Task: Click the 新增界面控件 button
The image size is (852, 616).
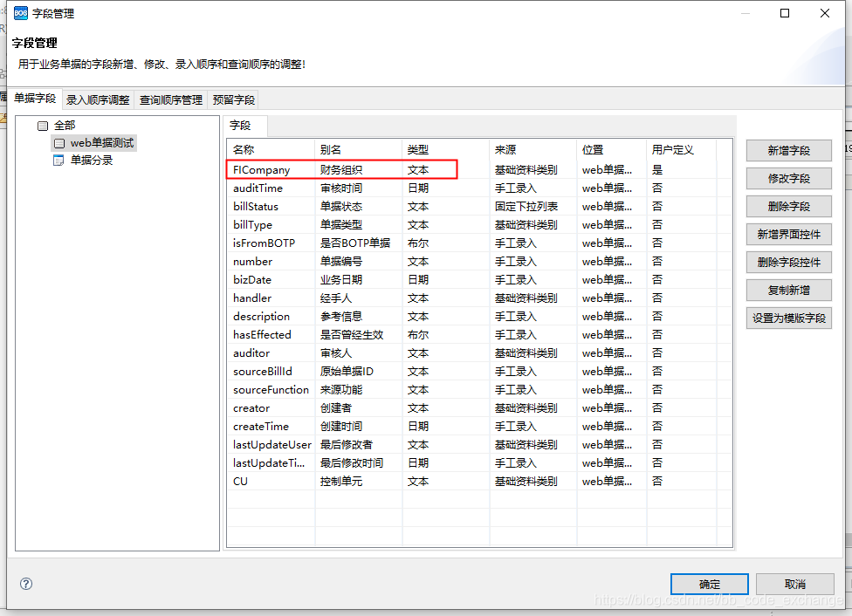Action: coord(789,235)
